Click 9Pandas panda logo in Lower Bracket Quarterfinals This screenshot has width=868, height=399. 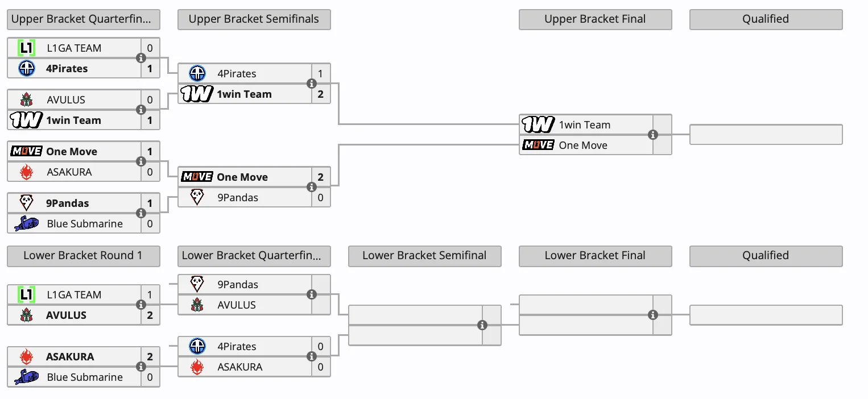tap(197, 284)
